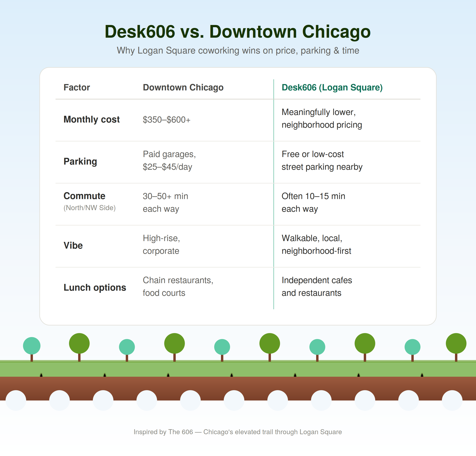The image size is (476, 456).
Task: Click the 'Vibe' row label
Action: coord(73,245)
